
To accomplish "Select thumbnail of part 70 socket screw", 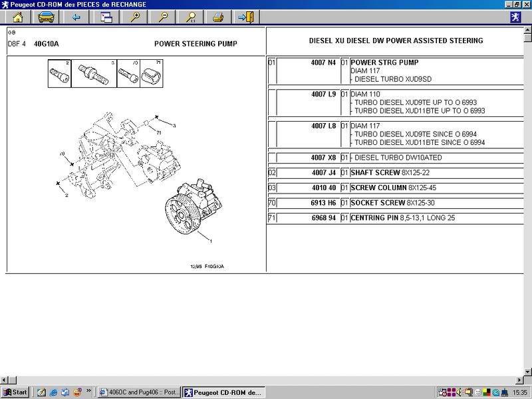I will coord(128,74).
